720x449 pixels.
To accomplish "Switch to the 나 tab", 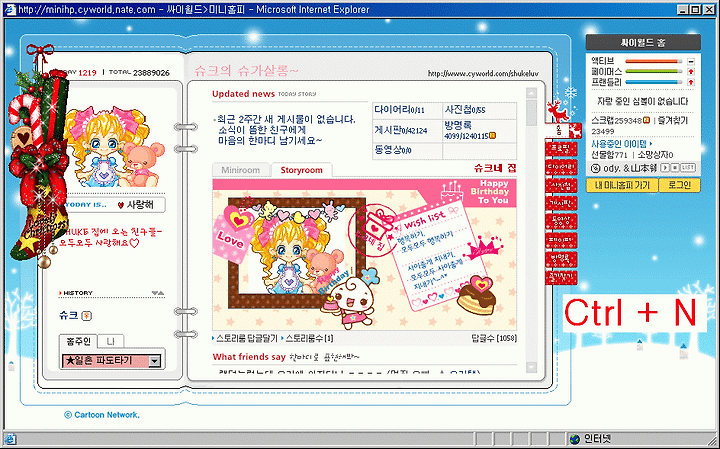I will [110, 342].
